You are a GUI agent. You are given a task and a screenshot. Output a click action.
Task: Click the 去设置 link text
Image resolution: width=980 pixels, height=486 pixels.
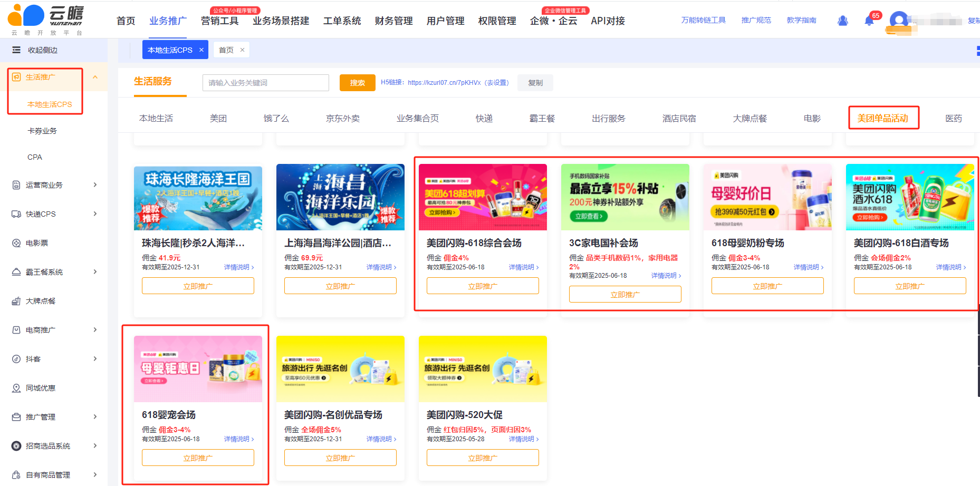[497, 83]
